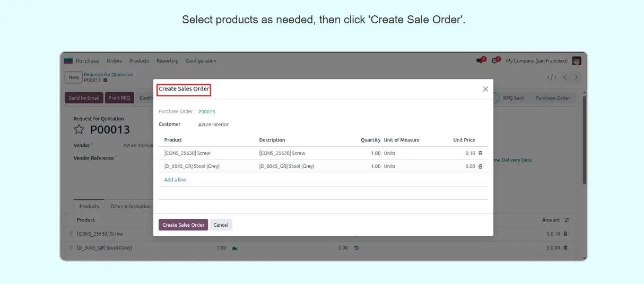
Task: Toggle the priority star next to P00013
Action: (x=79, y=130)
